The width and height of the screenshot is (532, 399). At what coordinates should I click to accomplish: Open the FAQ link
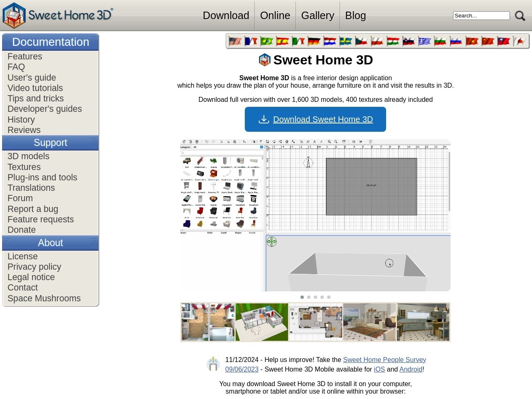pyautogui.click(x=16, y=67)
